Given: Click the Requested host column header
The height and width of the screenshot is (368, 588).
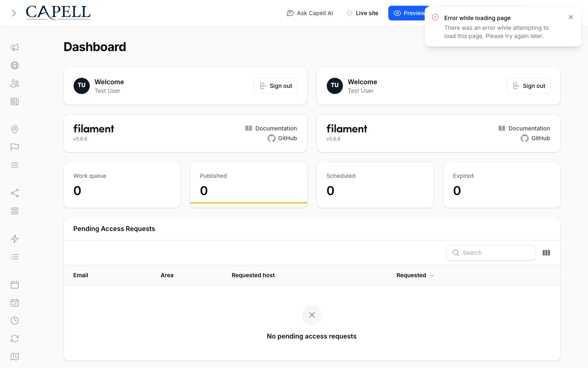Looking at the screenshot, I should (x=253, y=275).
